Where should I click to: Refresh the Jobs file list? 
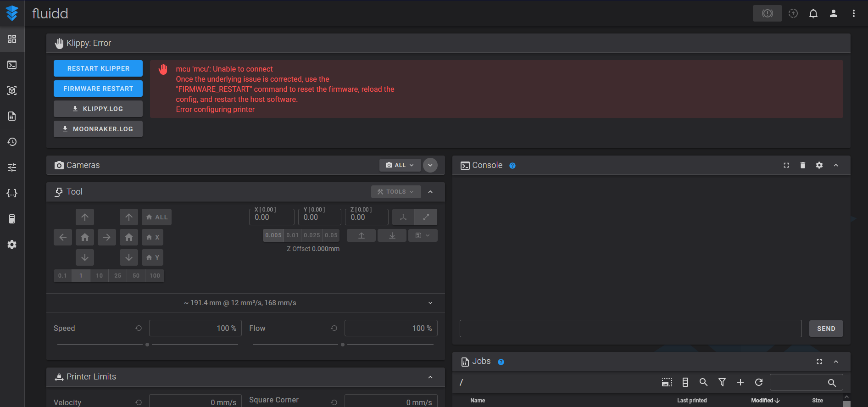[x=758, y=382]
